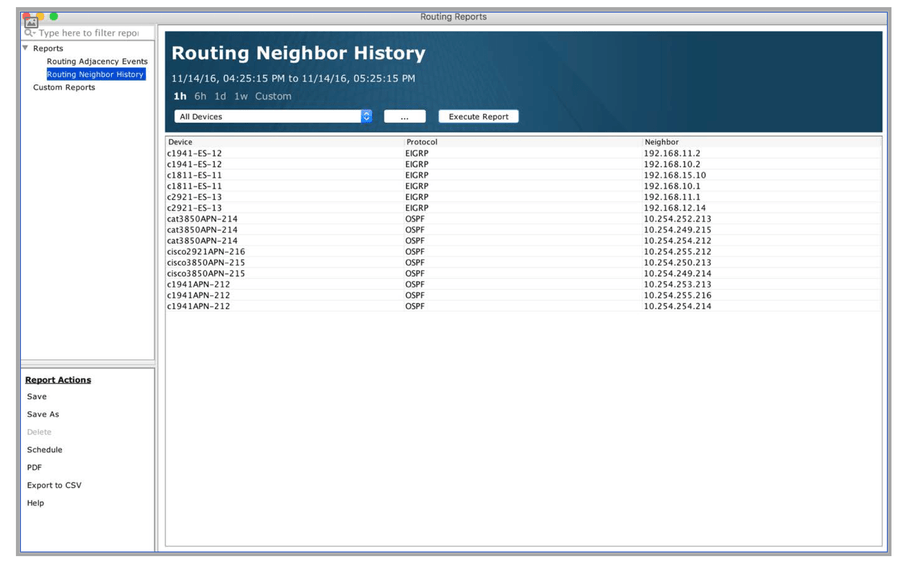Open Custom Reports in the tree

(x=64, y=87)
